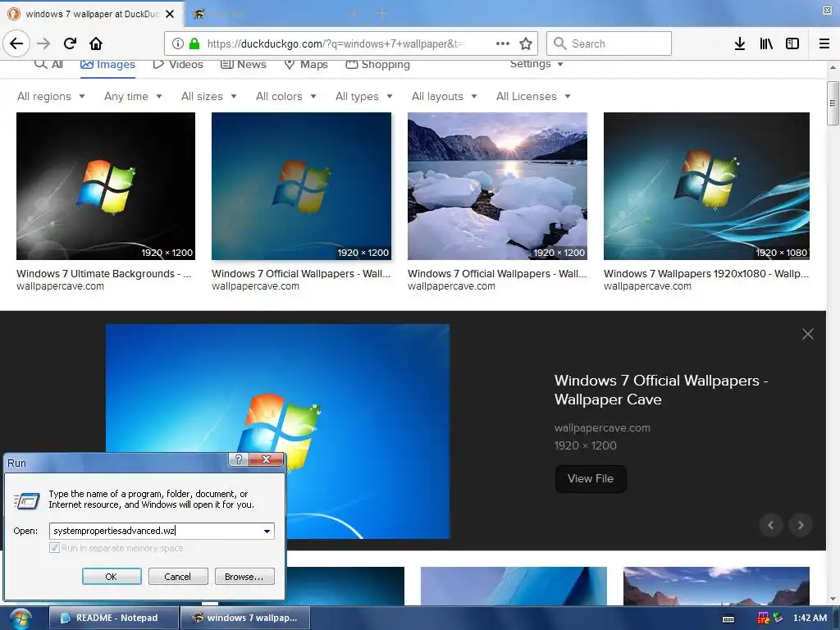840x630 pixels.
Task: Click the system clock showing 1:42 AM
Action: click(810, 618)
